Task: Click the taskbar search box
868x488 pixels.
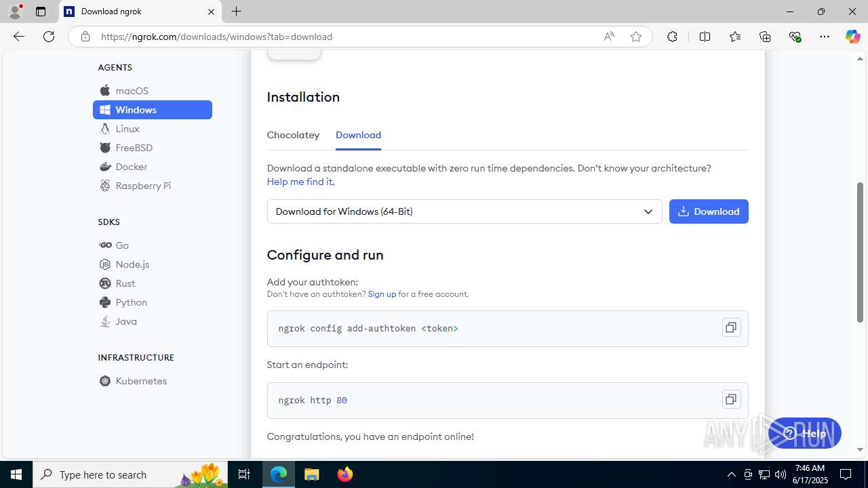Action: pyautogui.click(x=131, y=474)
